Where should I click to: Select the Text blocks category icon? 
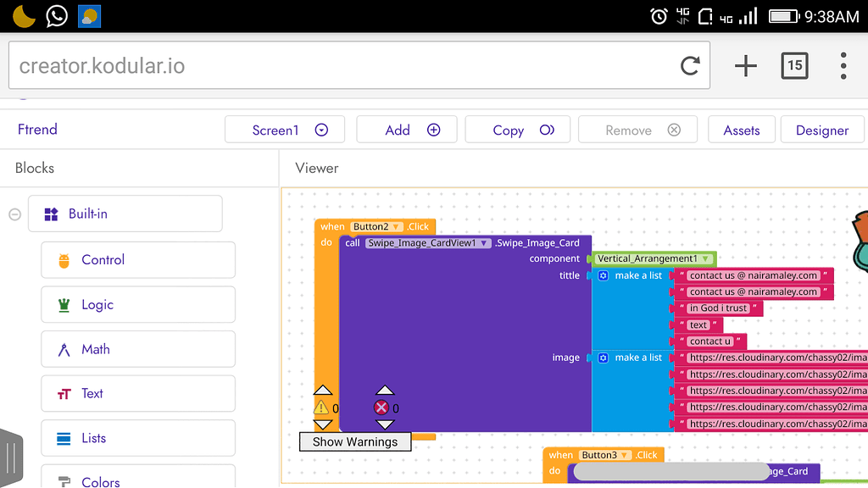[64, 393]
